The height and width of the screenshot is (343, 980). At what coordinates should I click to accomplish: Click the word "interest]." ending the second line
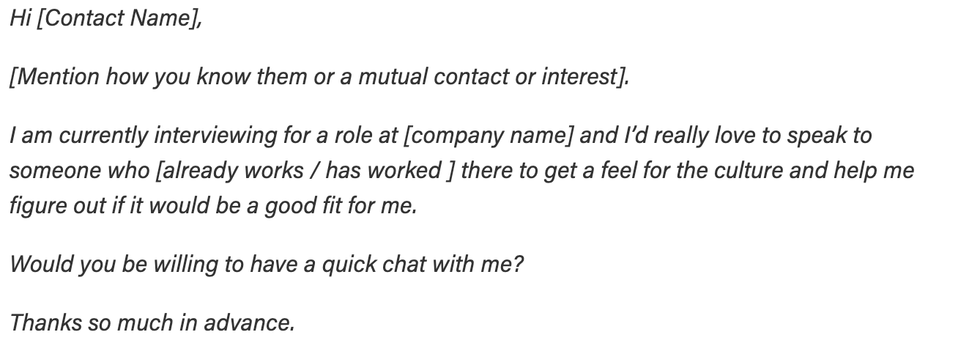tap(584, 77)
